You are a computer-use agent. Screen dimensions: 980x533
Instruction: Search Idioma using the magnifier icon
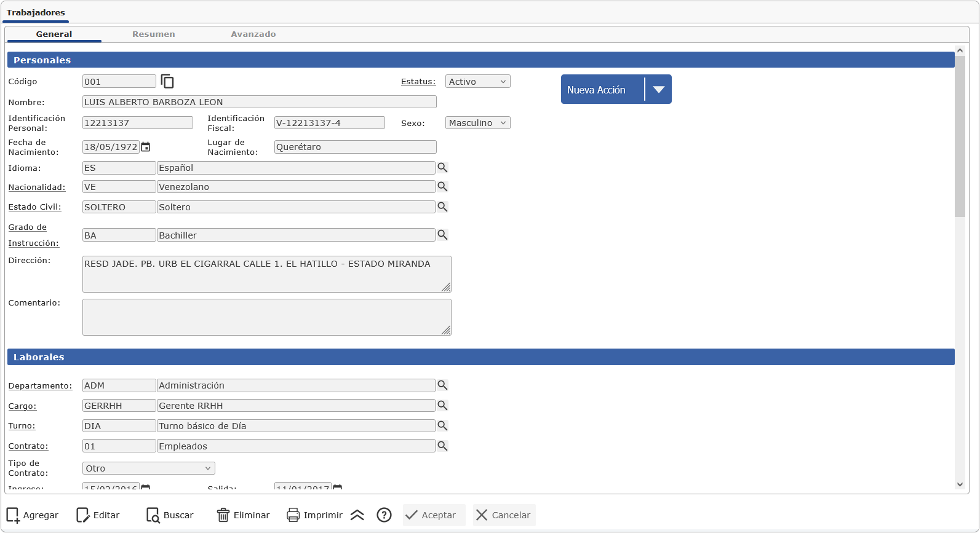(442, 167)
